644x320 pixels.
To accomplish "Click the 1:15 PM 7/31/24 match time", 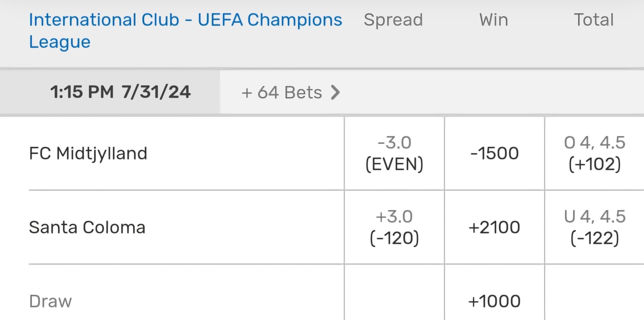I will click(x=120, y=92).
